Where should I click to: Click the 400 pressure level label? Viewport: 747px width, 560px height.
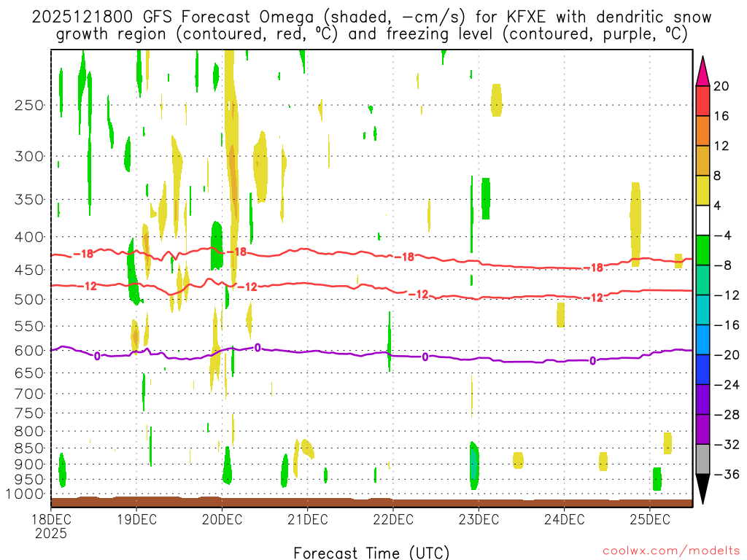pos(29,237)
